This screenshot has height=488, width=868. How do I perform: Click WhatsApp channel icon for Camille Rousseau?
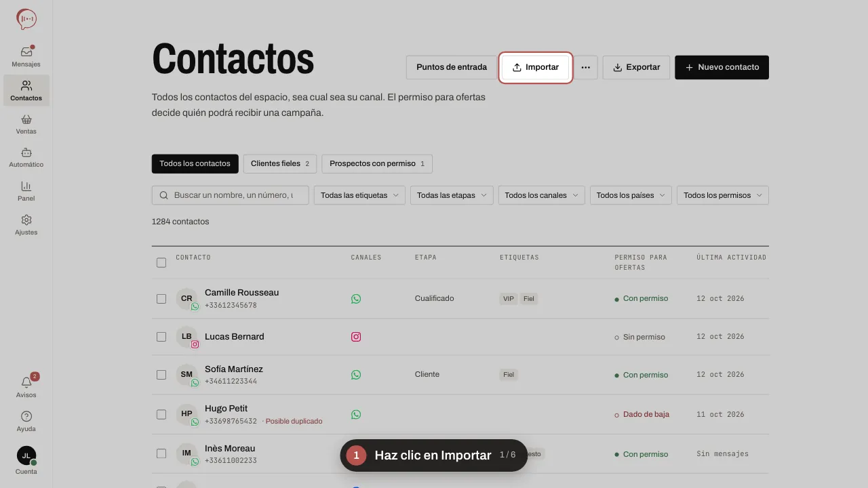click(x=356, y=298)
